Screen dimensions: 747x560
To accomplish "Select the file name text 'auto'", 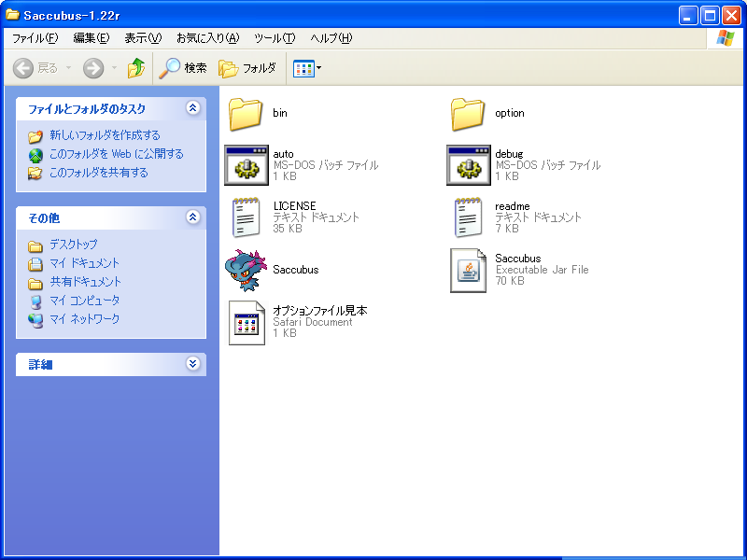I will (284, 154).
